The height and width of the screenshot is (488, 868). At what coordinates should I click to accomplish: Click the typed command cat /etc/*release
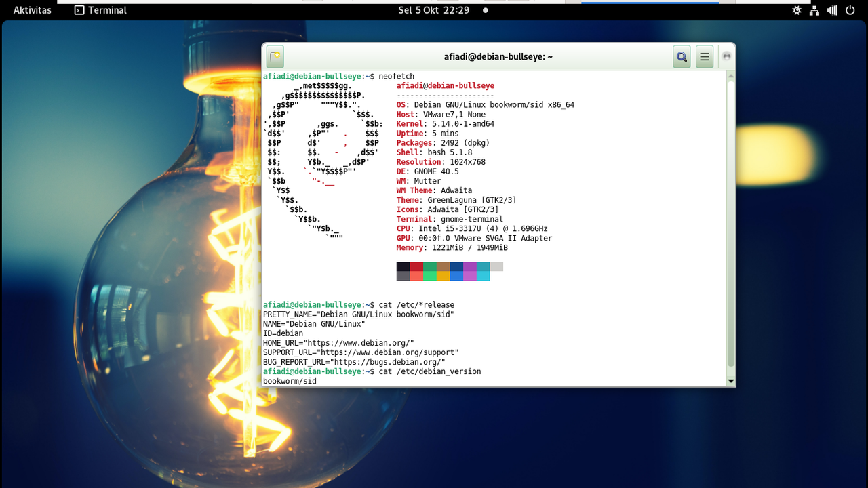tap(416, 305)
